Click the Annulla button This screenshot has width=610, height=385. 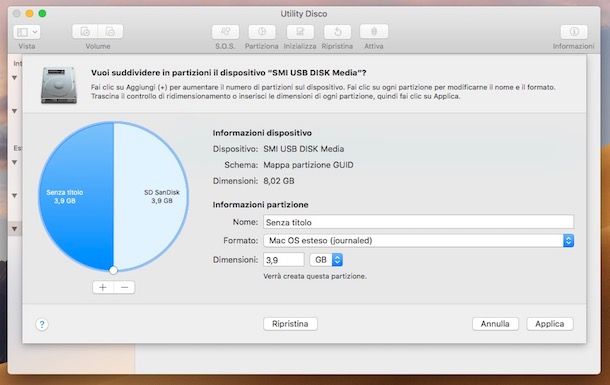coord(495,324)
